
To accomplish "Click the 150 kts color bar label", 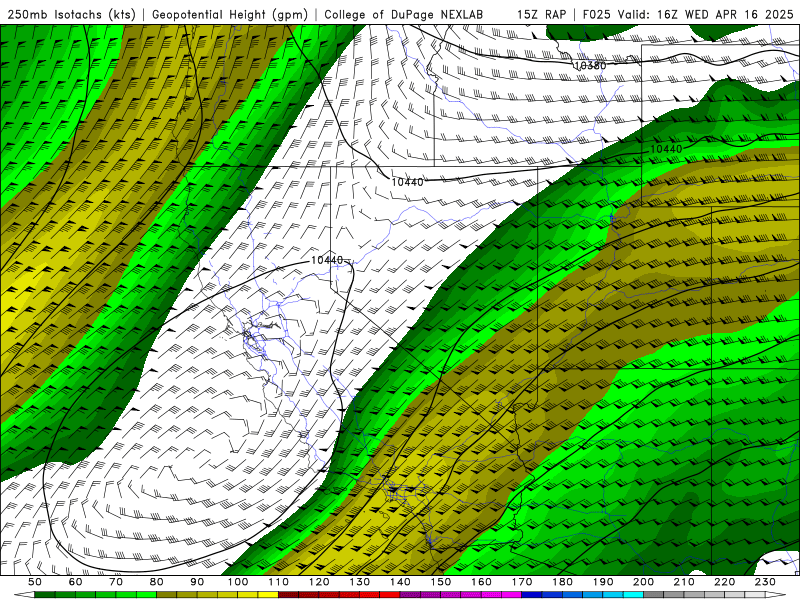I will pyautogui.click(x=441, y=582).
